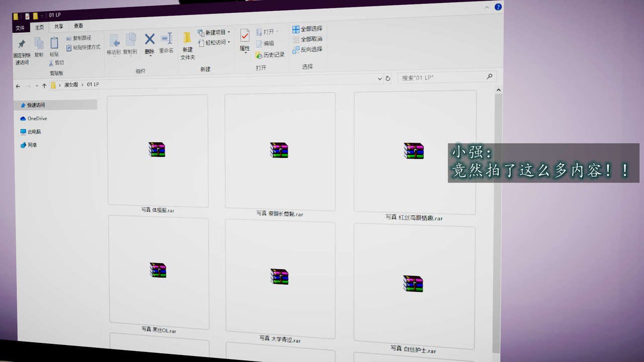The width and height of the screenshot is (644, 362).
Task: Click the blue Help question mark icon
Action: pyautogui.click(x=499, y=7)
